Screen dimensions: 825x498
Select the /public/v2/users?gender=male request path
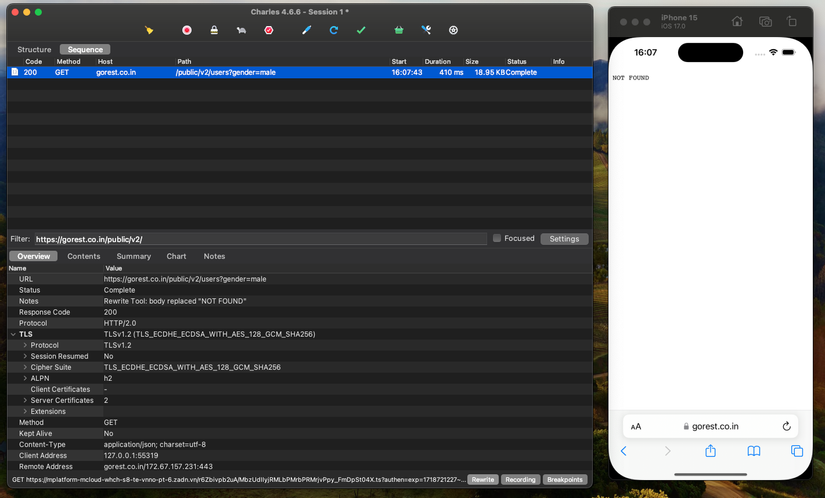(x=226, y=72)
